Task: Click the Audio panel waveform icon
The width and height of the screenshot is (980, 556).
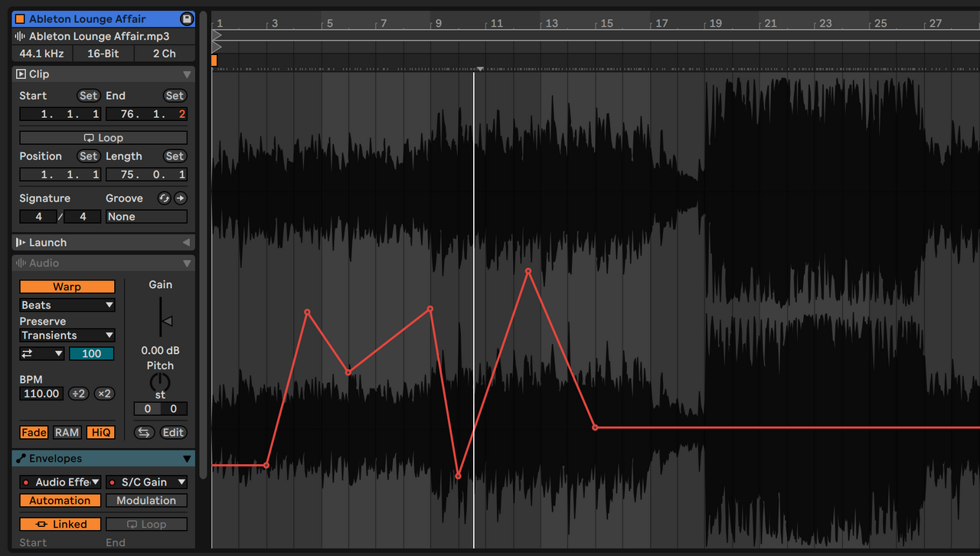Action: click(x=21, y=263)
